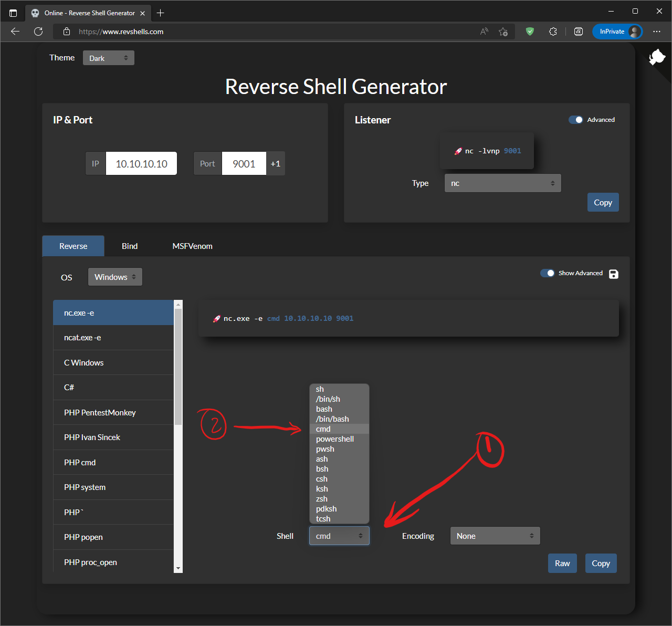The height and width of the screenshot is (626, 672).
Task: Choose zsh from the shell list
Action: (339, 499)
